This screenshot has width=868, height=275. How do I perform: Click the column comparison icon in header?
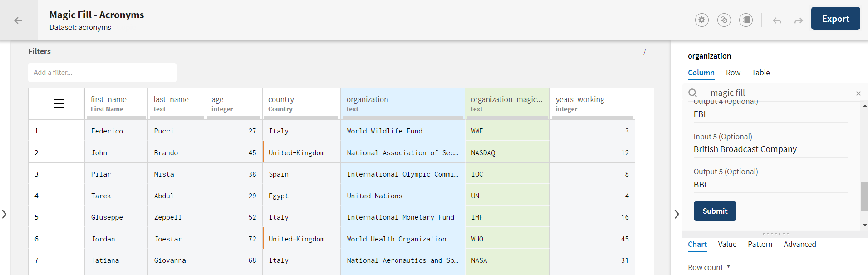point(745,20)
